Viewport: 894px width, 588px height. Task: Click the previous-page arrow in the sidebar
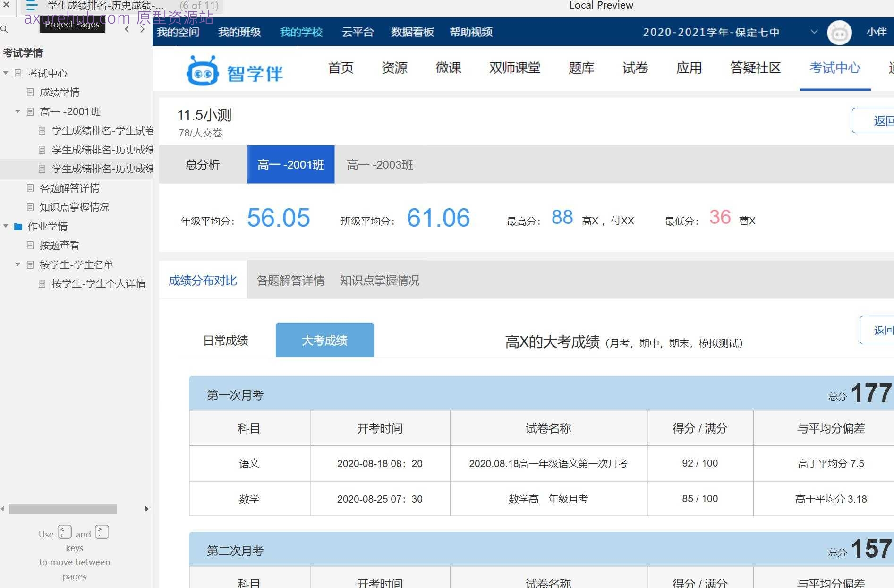(127, 29)
